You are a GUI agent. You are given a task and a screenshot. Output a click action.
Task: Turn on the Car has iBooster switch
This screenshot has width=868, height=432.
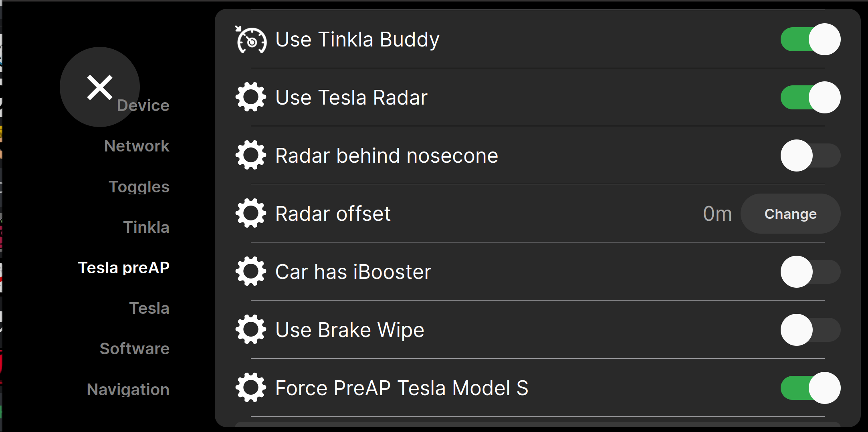[810, 272]
